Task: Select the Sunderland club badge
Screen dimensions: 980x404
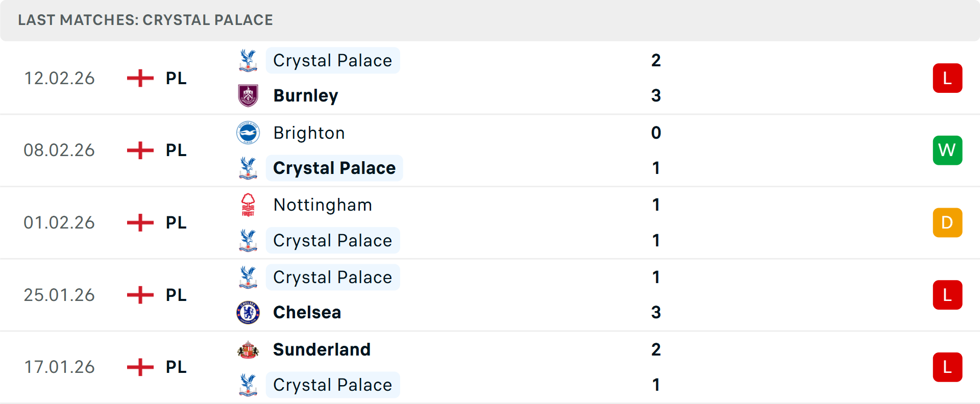Action: tap(248, 349)
